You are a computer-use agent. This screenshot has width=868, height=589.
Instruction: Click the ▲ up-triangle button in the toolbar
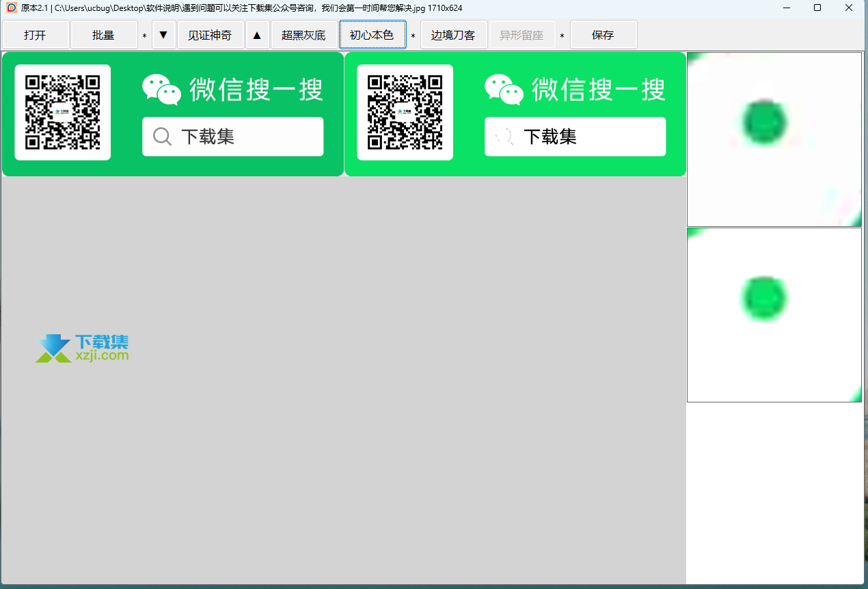coord(257,35)
